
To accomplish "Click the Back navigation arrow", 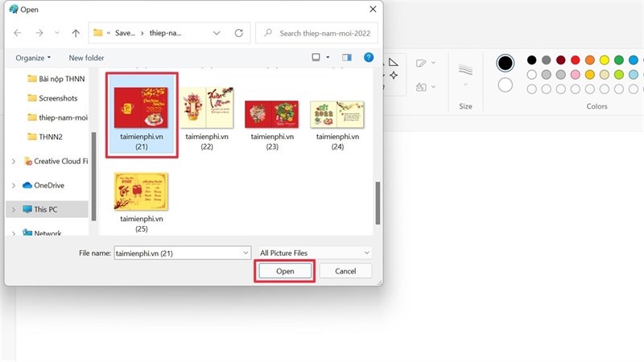I will (x=18, y=33).
